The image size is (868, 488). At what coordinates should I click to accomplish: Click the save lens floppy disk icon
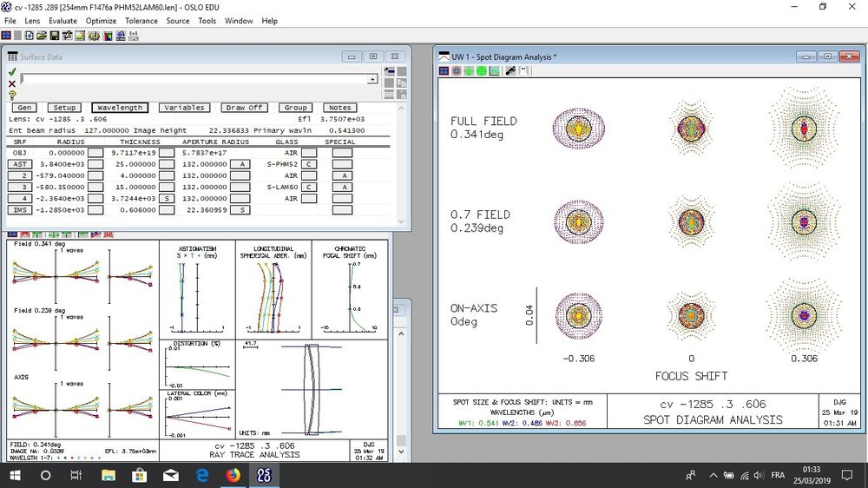coord(54,36)
